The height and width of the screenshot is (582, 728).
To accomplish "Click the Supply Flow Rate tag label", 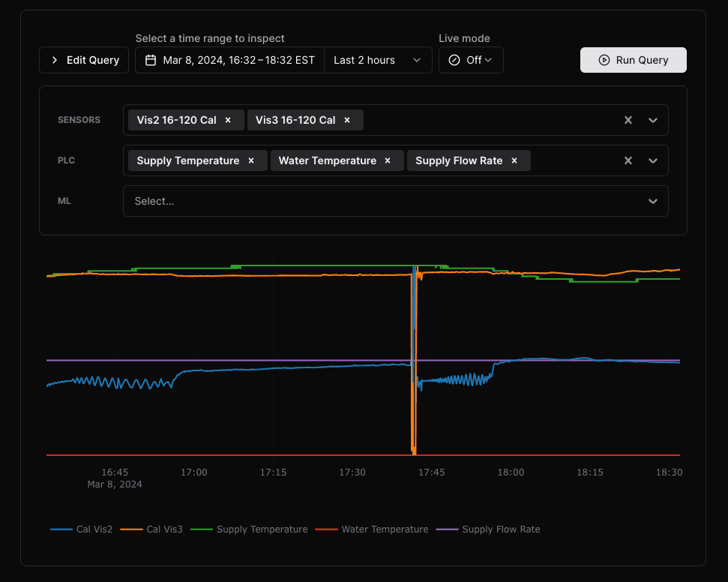I will [459, 160].
